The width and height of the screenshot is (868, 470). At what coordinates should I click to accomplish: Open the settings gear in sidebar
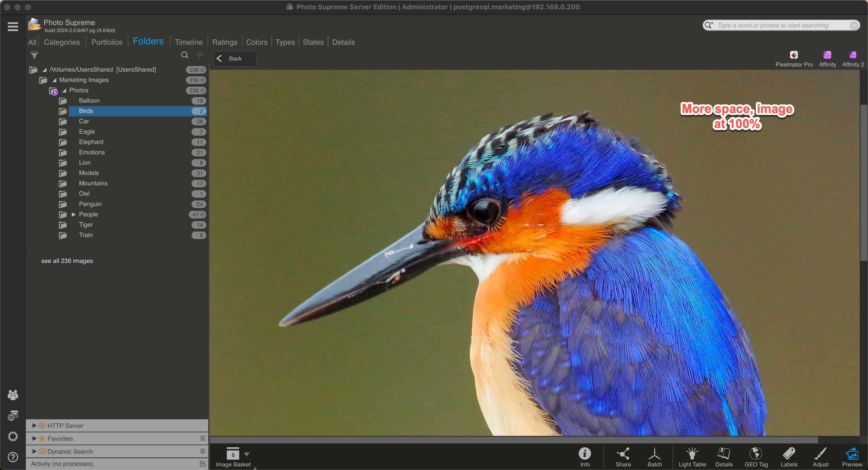(x=13, y=436)
